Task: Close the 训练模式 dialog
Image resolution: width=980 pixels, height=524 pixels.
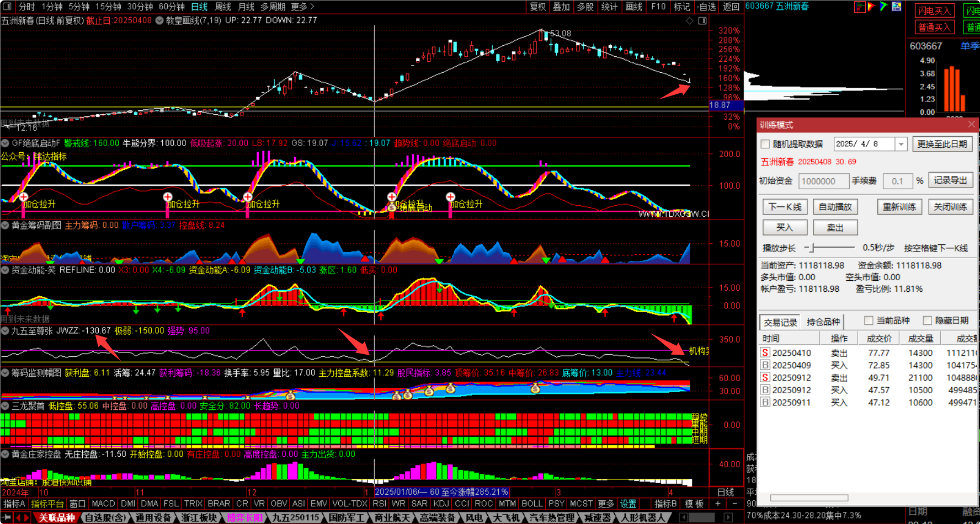Action: (971, 125)
